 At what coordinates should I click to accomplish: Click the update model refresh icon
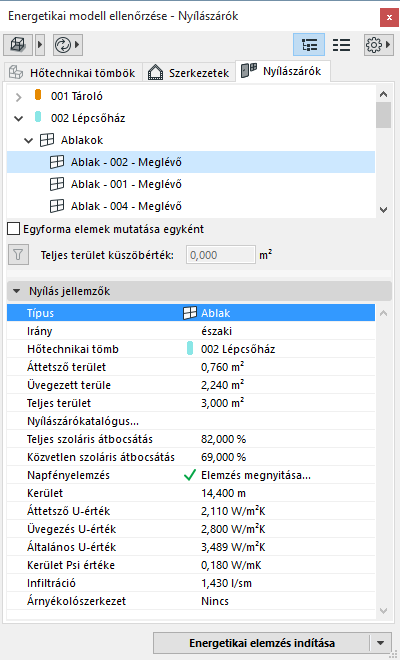coord(63,45)
